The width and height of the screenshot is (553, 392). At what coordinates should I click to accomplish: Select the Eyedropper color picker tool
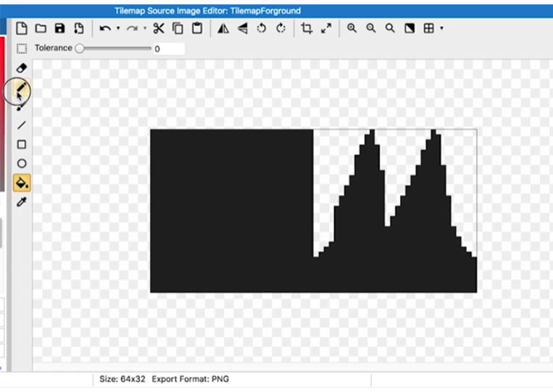pos(22,202)
